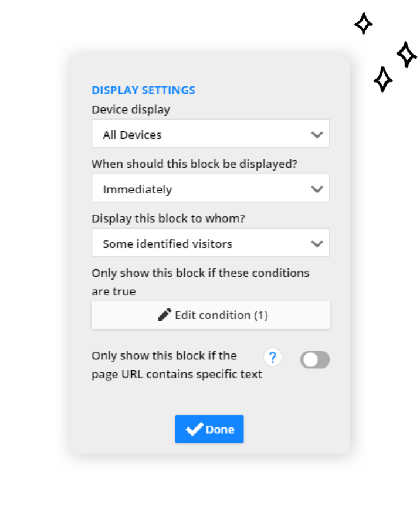
Task: Click the pencil icon on Edit condition
Action: [x=165, y=314]
